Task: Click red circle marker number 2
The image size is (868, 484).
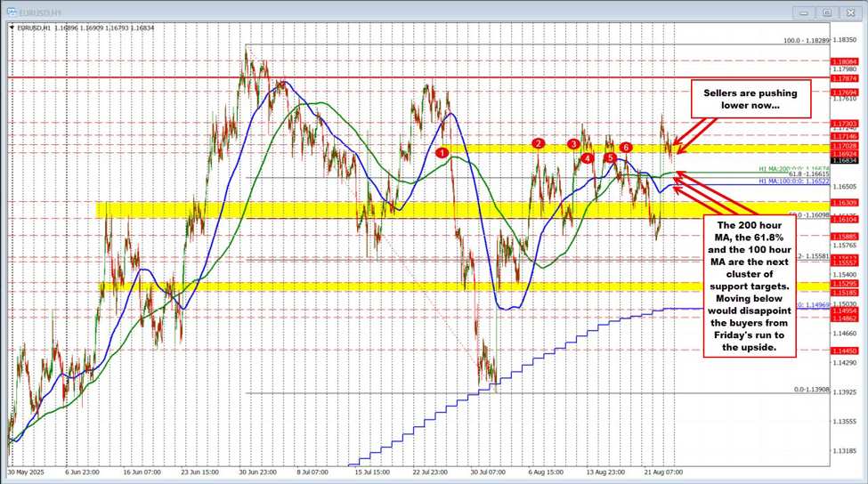Action: pyautogui.click(x=538, y=143)
